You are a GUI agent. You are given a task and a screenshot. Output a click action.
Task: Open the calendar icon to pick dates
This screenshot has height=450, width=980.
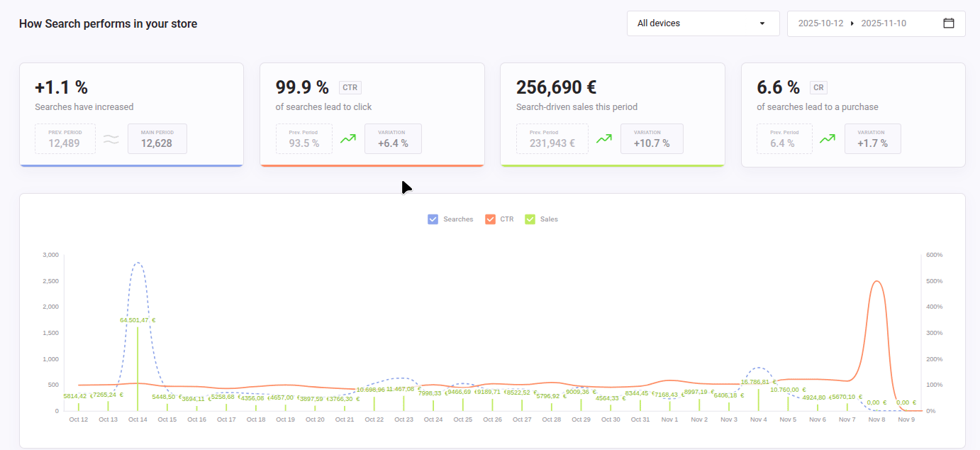click(x=949, y=23)
